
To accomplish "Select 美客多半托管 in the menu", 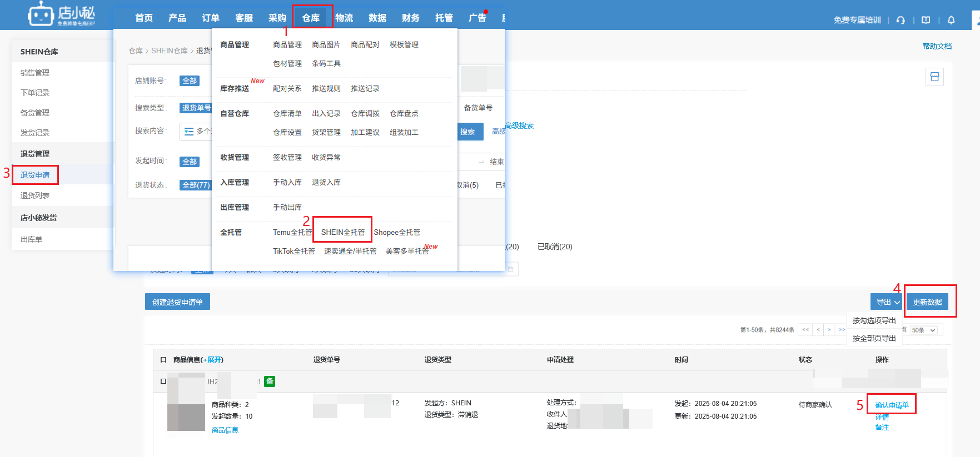I will click(407, 251).
